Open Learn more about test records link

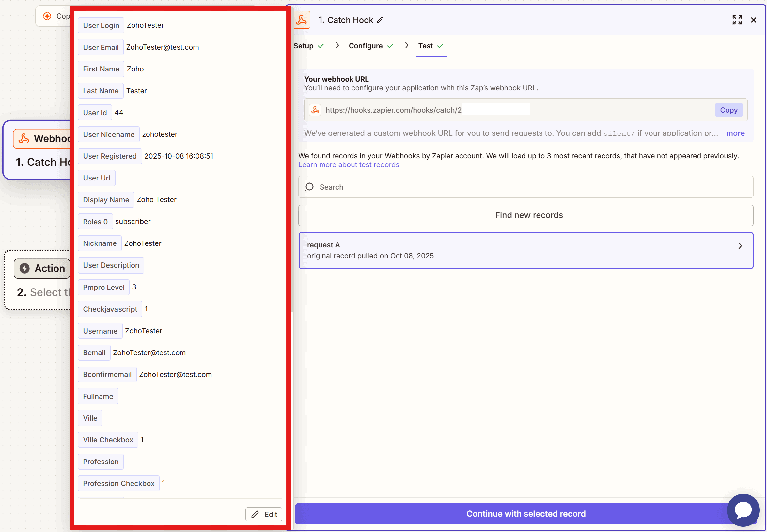(349, 165)
